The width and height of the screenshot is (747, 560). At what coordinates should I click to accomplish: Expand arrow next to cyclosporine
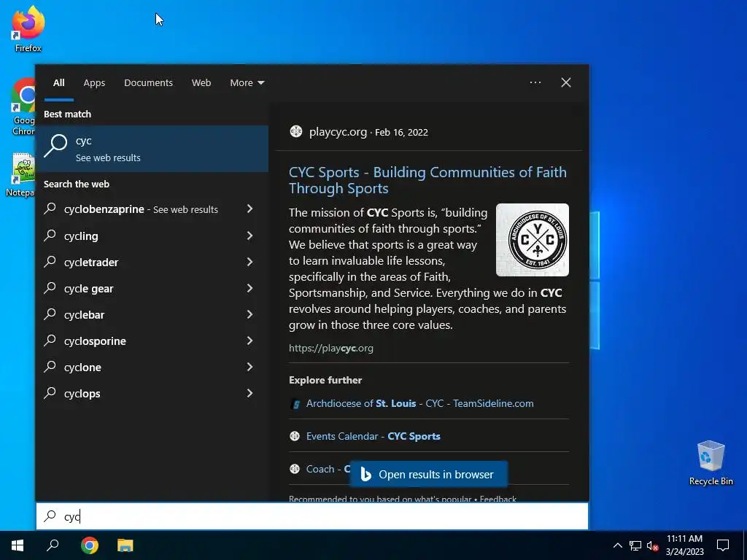pos(249,341)
